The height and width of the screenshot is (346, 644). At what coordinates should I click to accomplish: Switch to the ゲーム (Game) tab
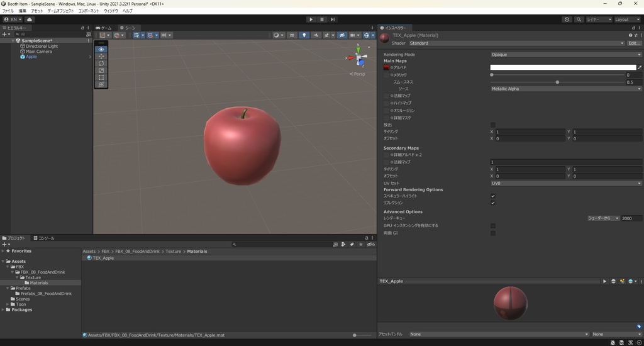pyautogui.click(x=104, y=28)
